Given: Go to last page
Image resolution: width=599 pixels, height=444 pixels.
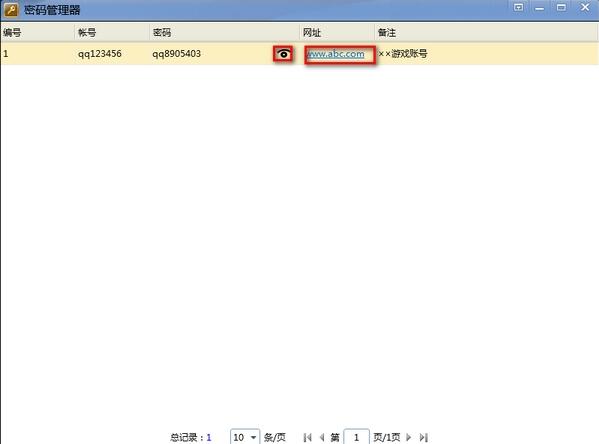Looking at the screenshot, I should click(423, 437).
